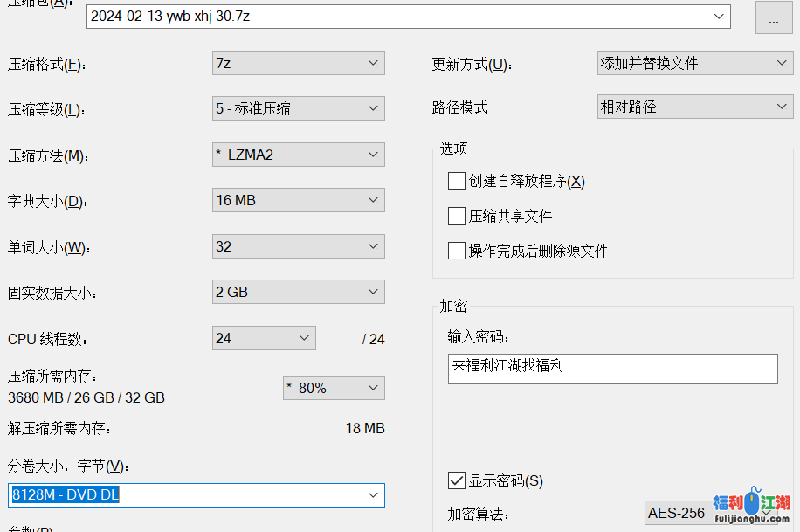This screenshot has width=800, height=532.
Task: Open compression level dropdown showing standard compression
Action: tap(374, 108)
